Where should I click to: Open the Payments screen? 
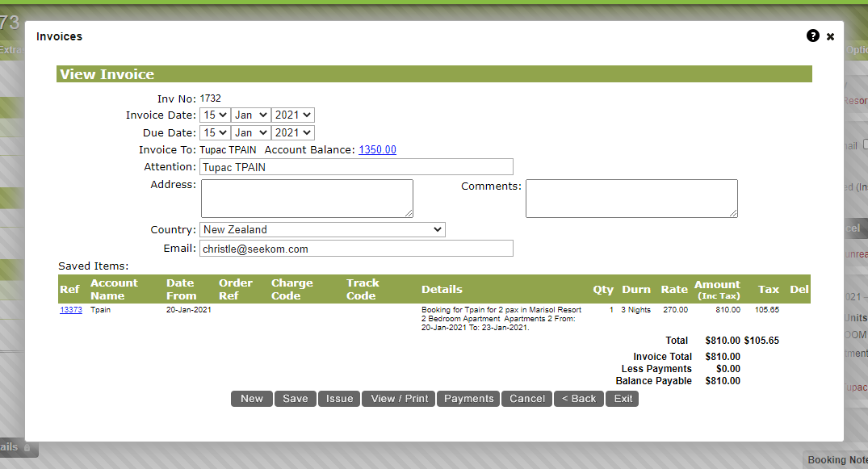coord(468,398)
